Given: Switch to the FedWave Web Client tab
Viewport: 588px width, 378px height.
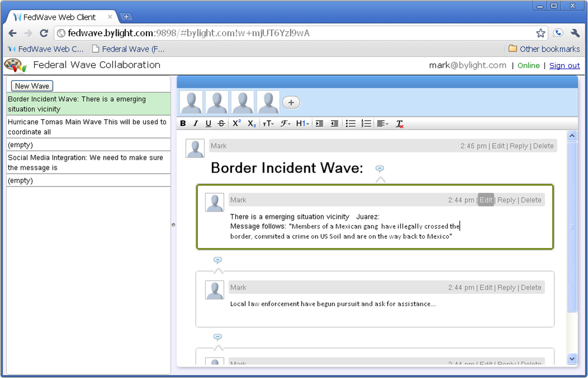Looking at the screenshot, I should pos(60,17).
